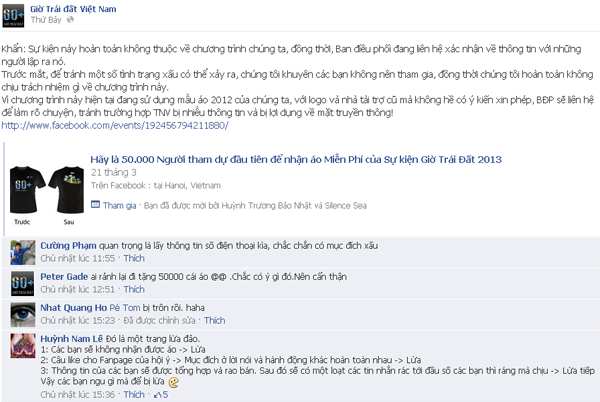
Task: Open the Giờ Trái Đất 2013 event title
Action: point(296,159)
